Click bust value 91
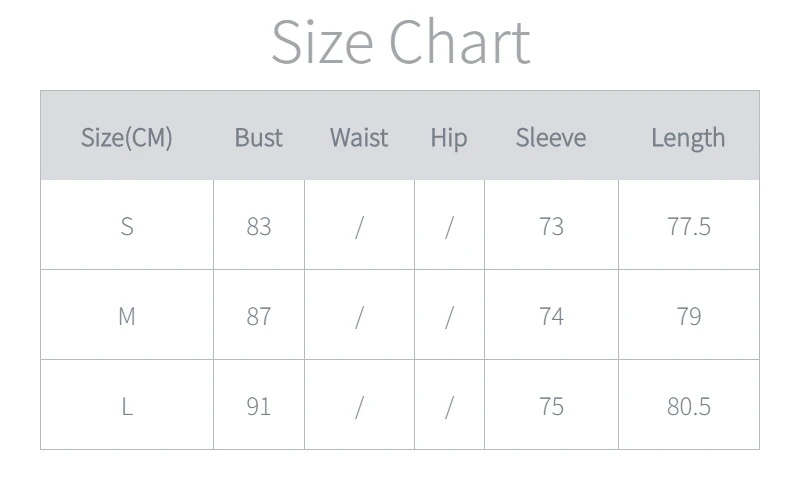The height and width of the screenshot is (500, 800). (x=259, y=406)
